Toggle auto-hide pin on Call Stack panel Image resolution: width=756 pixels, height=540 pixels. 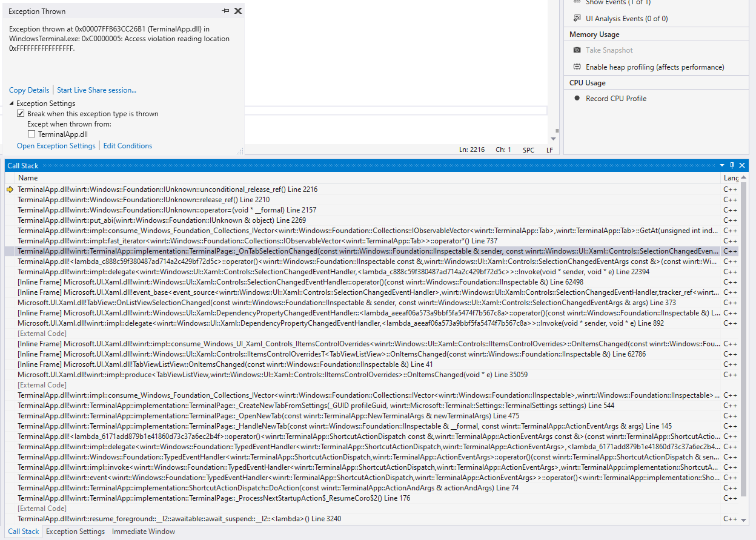point(732,165)
